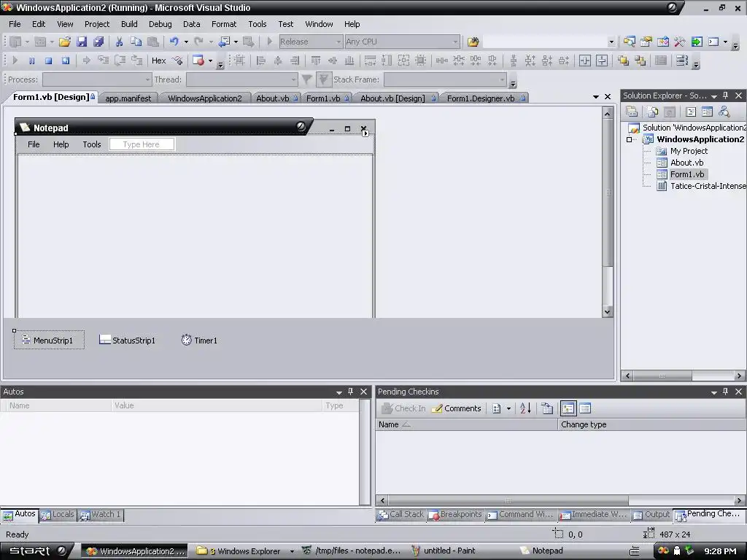Viewport: 747px width, 560px height.
Task: Toggle auto-hide pin on Solution Explorer
Action: (726, 96)
